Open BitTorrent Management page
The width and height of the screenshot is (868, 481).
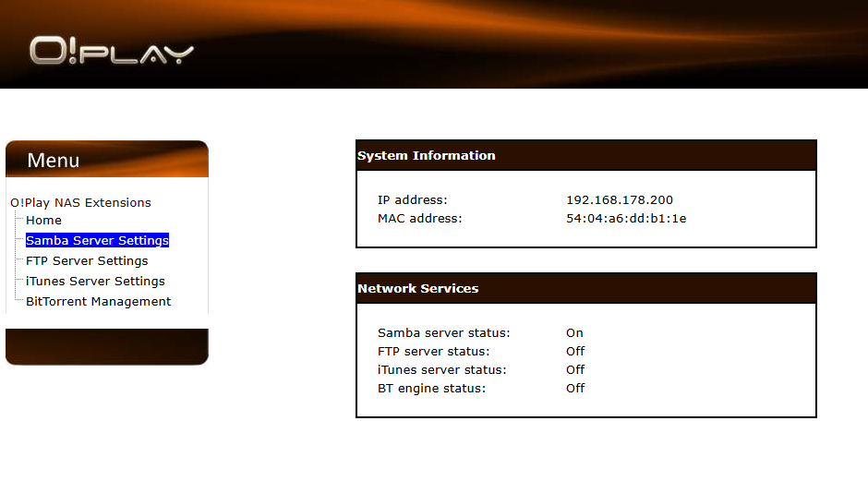pyautogui.click(x=99, y=302)
